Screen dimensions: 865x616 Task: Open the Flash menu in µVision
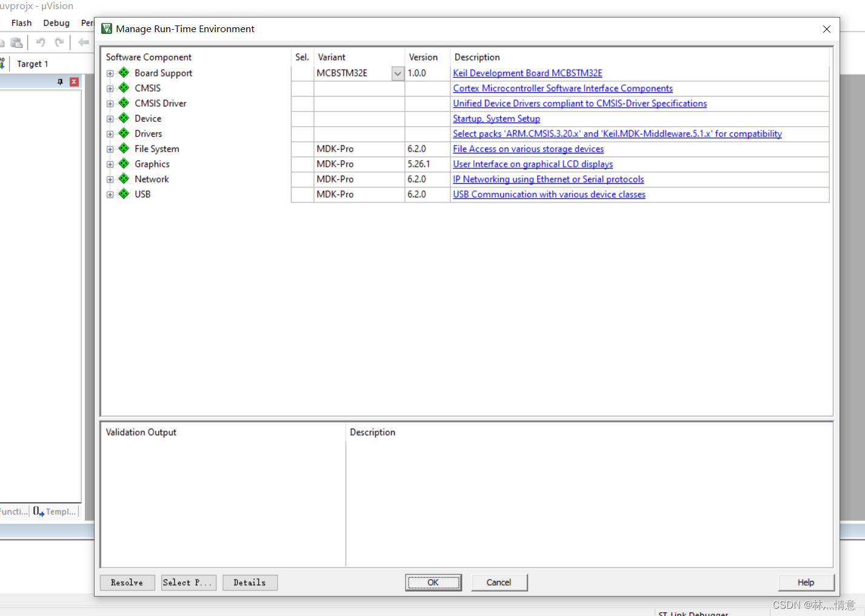pyautogui.click(x=21, y=23)
